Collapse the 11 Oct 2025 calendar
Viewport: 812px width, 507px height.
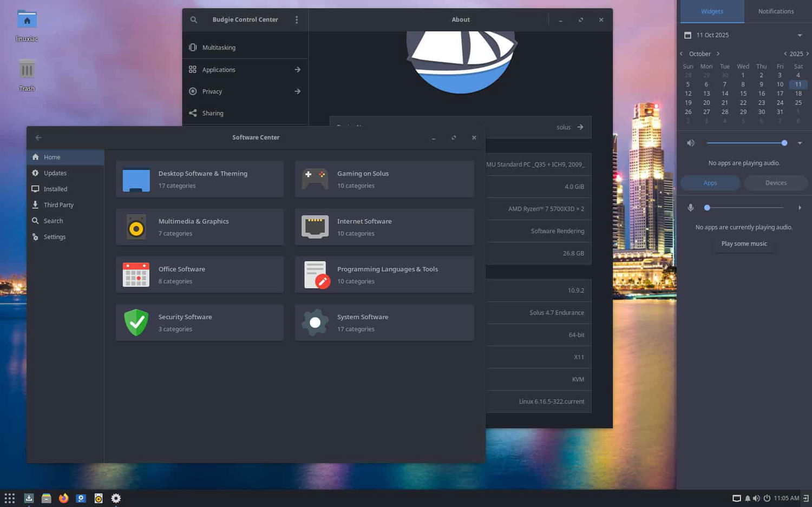800,35
